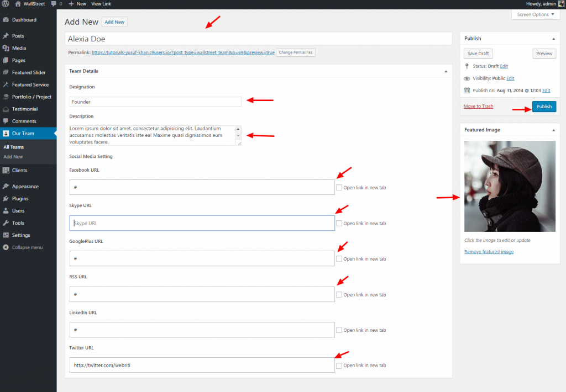This screenshot has width=566, height=392.
Task: Open the Settings menu
Action: click(x=21, y=235)
